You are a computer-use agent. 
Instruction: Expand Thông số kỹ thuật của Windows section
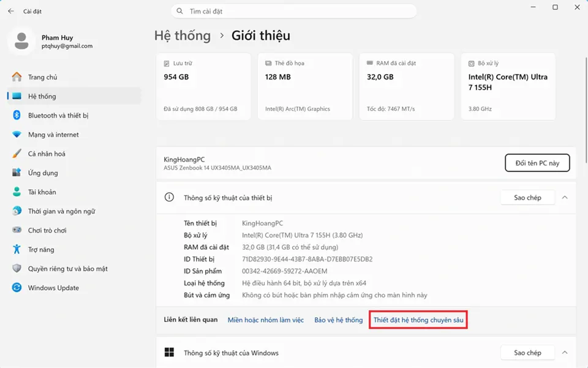[565, 352]
